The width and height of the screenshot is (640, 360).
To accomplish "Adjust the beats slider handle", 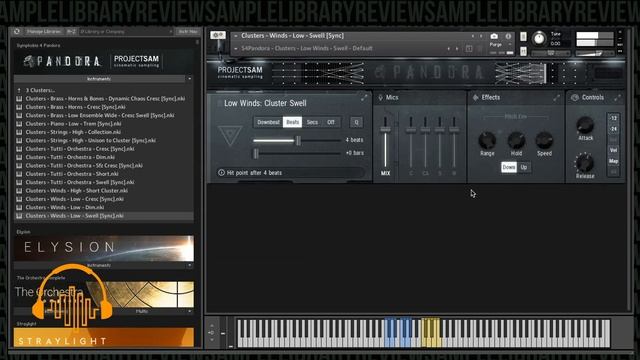I will (298, 140).
